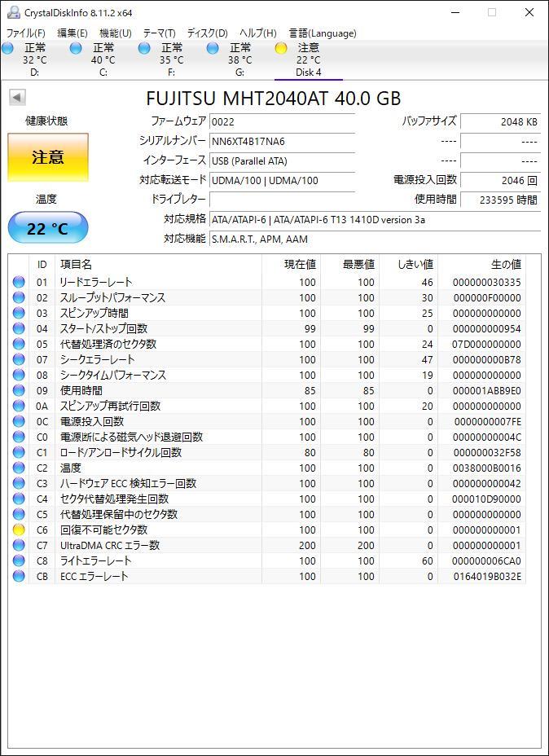Viewport: 549px width, 756px height.
Task: Click blue status orb for attribute 01
Action: tap(19, 282)
